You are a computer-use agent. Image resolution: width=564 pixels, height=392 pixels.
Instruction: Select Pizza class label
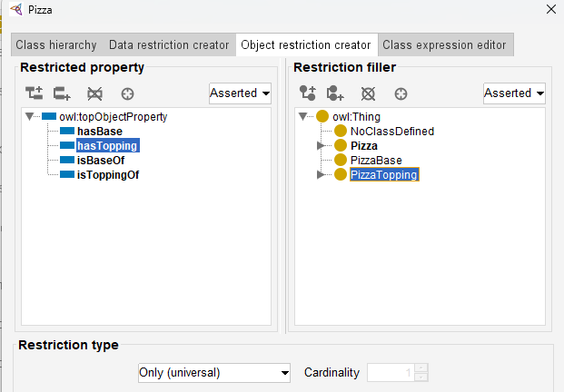364,145
